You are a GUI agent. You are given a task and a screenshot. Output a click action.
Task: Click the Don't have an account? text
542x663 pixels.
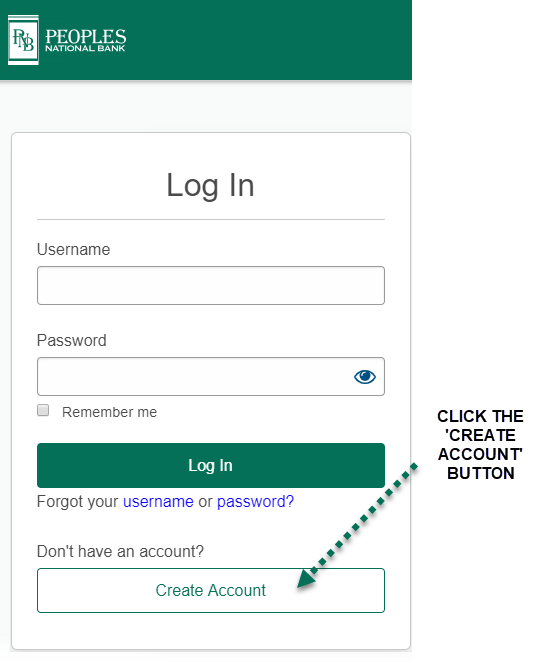120,551
